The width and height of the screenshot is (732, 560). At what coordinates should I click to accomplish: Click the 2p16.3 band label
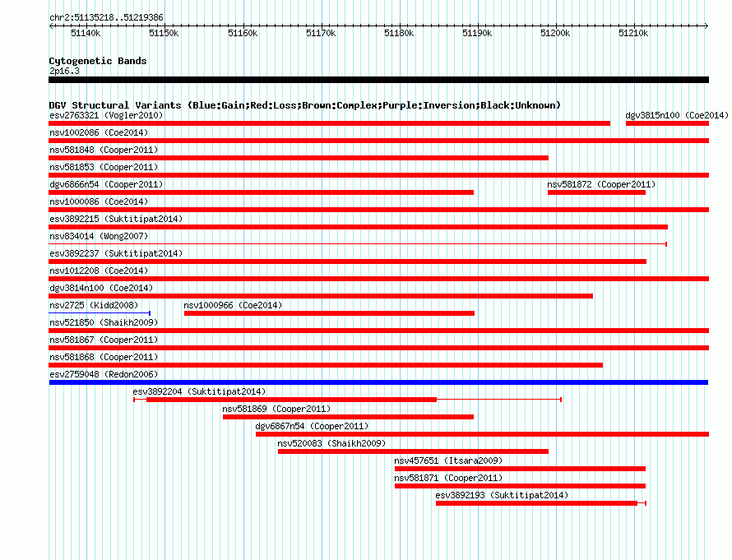tap(64, 71)
